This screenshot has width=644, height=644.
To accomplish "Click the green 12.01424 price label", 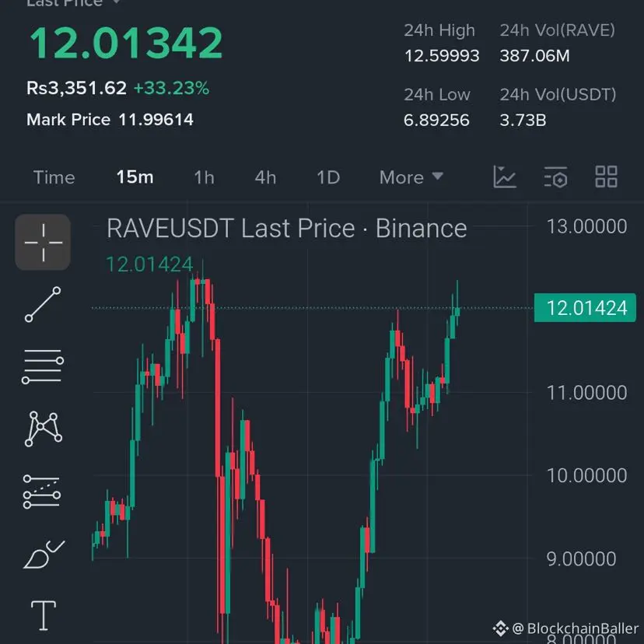I will 585,308.
